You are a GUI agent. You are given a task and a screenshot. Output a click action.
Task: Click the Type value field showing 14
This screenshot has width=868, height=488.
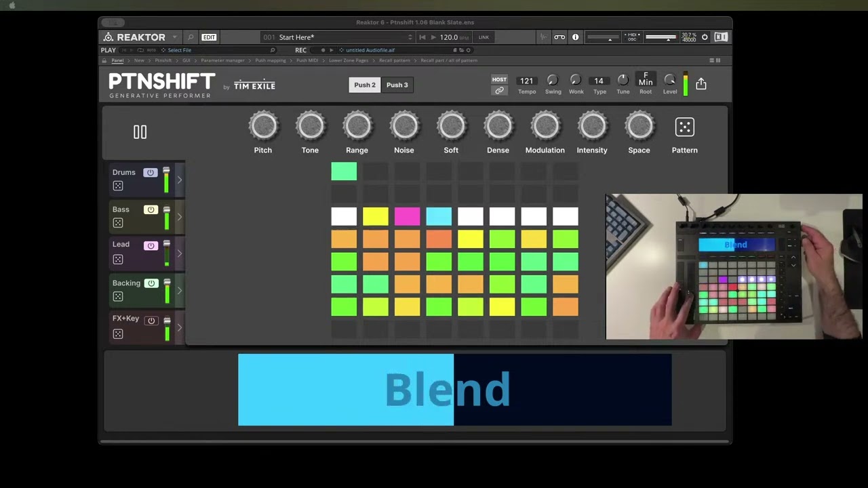599,81
